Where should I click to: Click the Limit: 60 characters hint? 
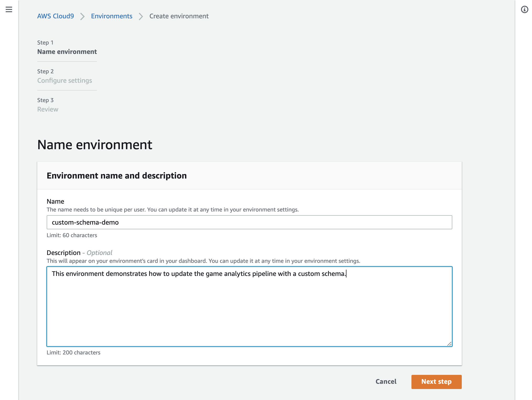point(72,235)
